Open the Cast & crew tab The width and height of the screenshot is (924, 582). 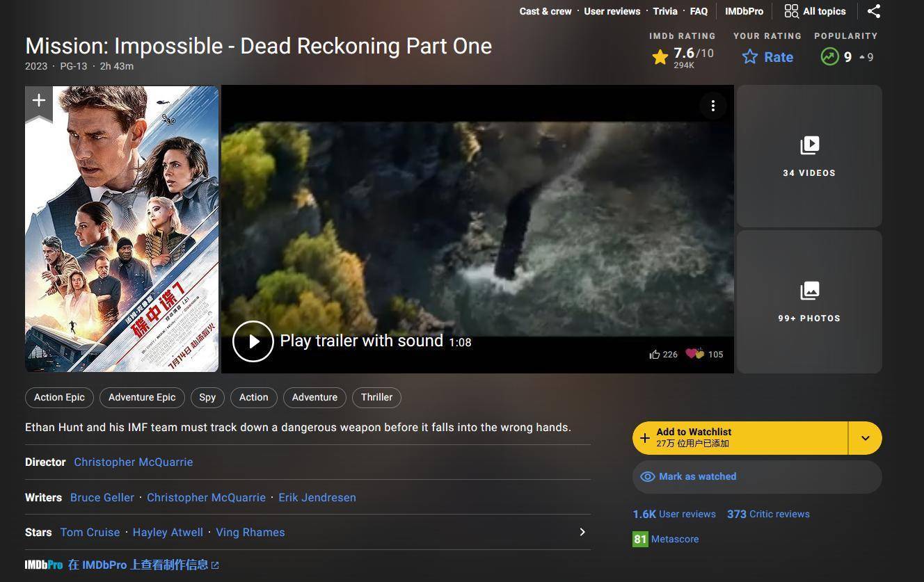pyautogui.click(x=545, y=11)
